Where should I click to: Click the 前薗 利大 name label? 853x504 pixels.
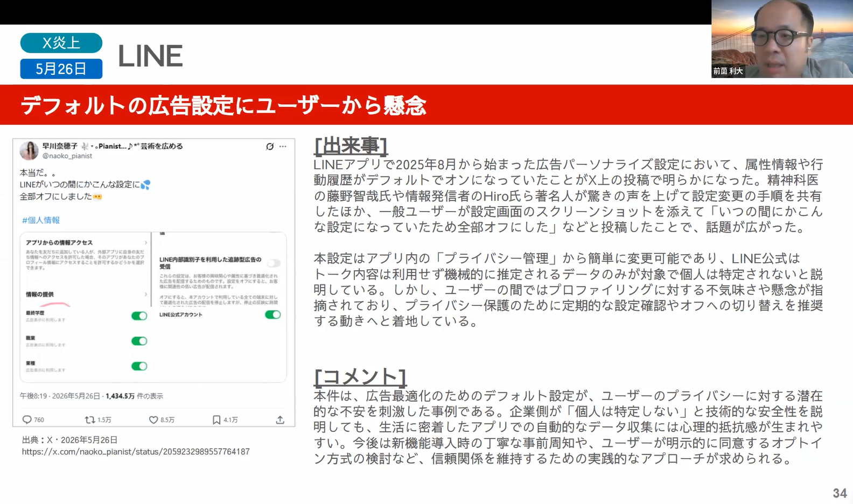tap(728, 71)
